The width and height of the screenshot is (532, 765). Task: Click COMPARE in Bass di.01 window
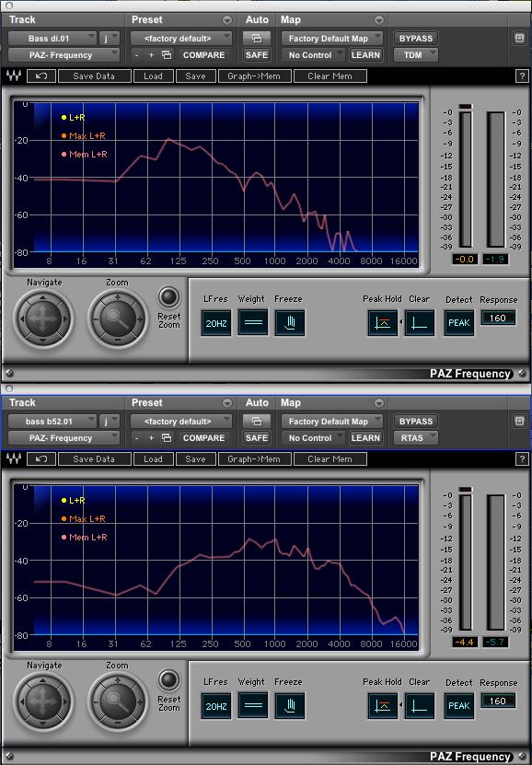point(203,55)
